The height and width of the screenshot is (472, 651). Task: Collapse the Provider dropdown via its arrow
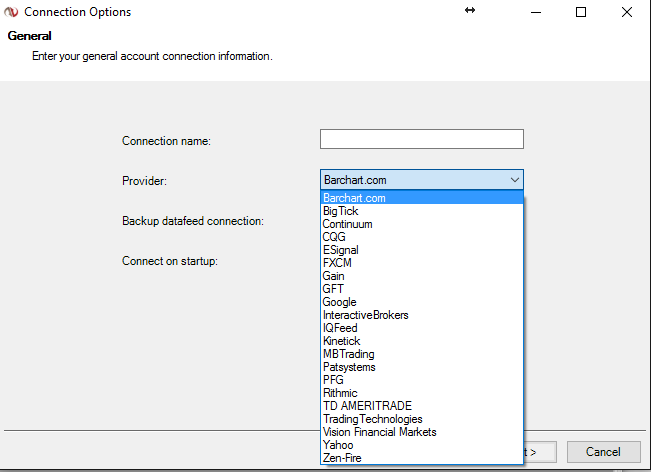tap(514, 180)
